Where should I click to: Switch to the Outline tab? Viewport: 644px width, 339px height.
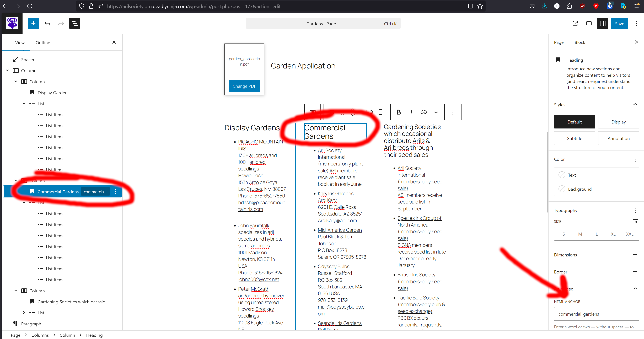coord(43,42)
